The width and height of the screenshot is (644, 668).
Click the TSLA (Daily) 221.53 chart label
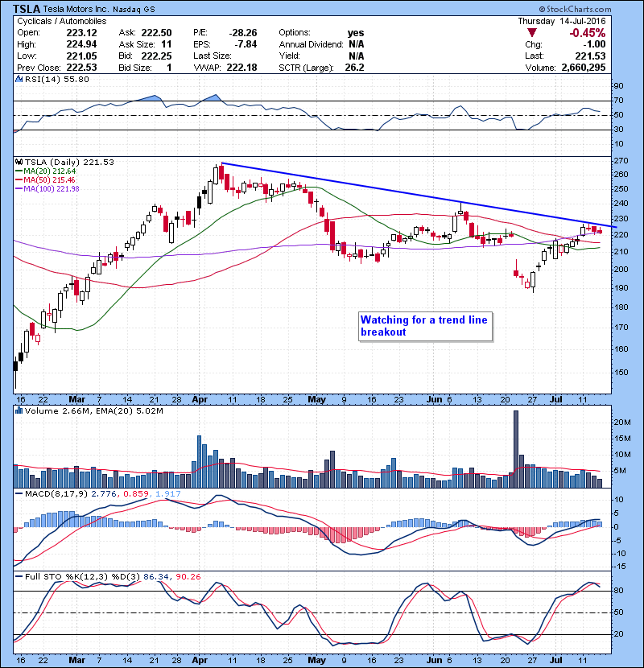(69, 163)
